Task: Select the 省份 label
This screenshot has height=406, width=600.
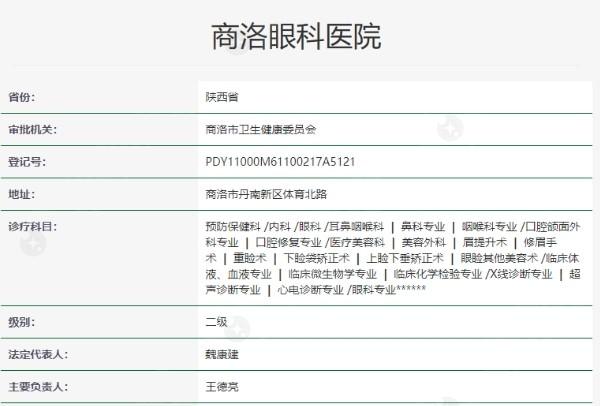Action: 22,97
